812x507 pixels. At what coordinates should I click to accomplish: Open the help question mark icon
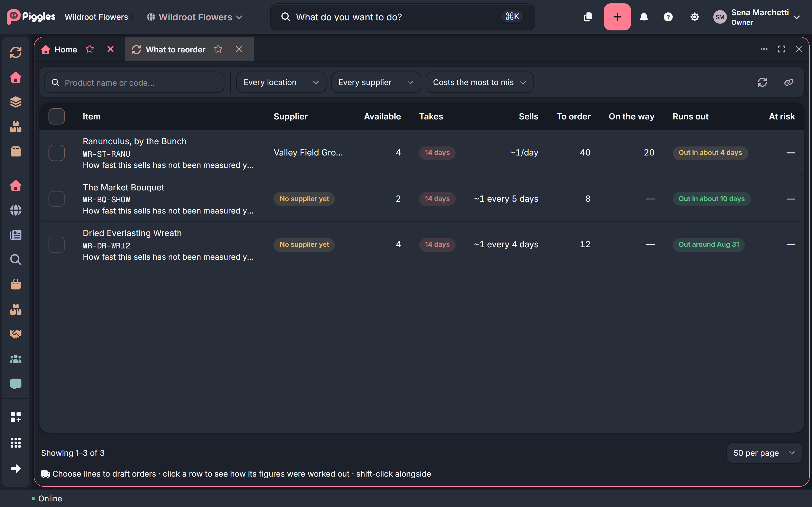668,17
